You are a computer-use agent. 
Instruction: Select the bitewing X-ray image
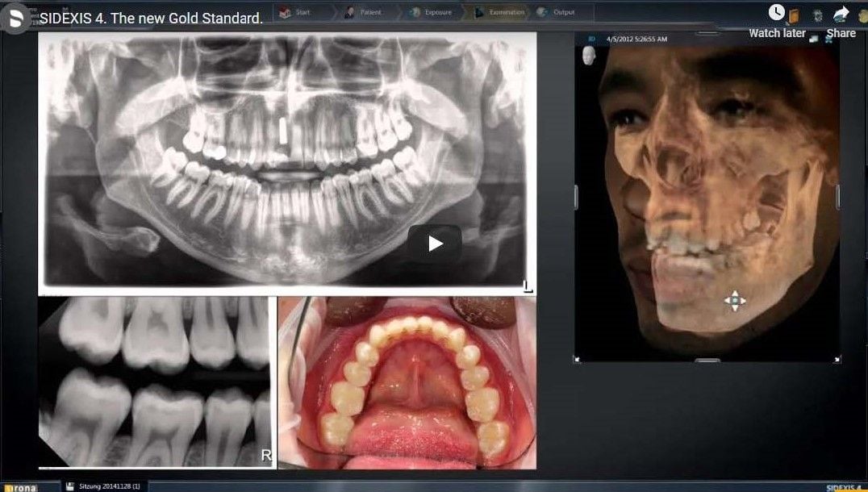click(156, 382)
